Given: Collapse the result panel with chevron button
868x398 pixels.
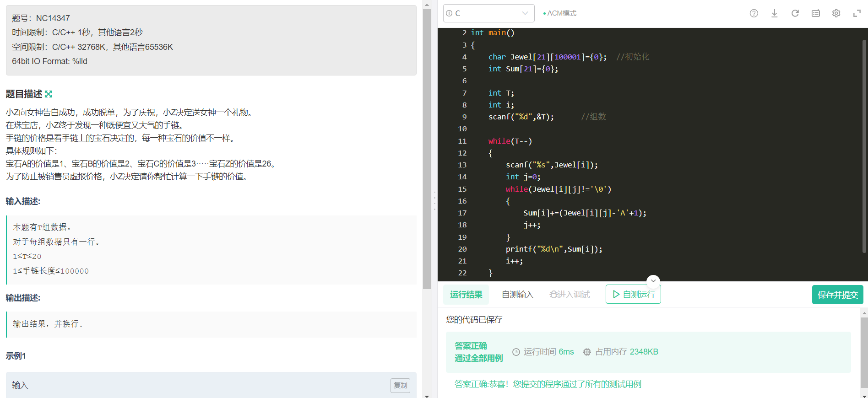Looking at the screenshot, I should click(x=653, y=281).
